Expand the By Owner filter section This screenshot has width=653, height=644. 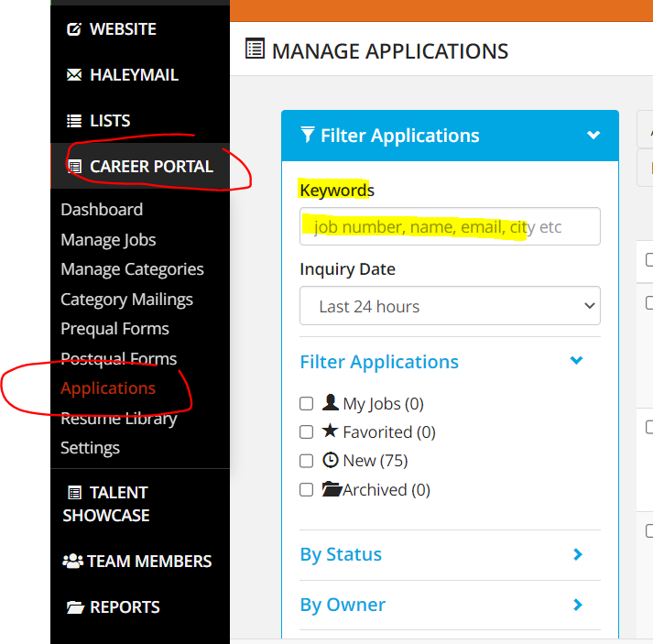pos(578,605)
